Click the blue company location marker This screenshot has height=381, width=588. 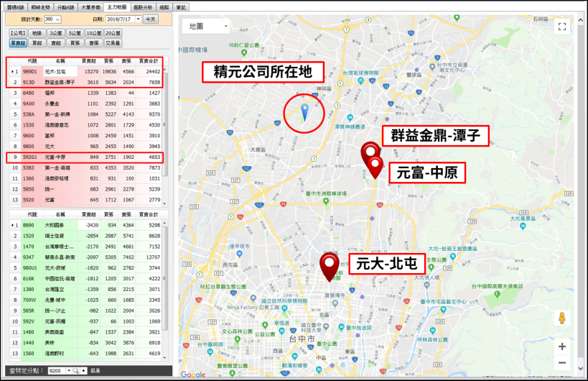pyautogui.click(x=305, y=112)
